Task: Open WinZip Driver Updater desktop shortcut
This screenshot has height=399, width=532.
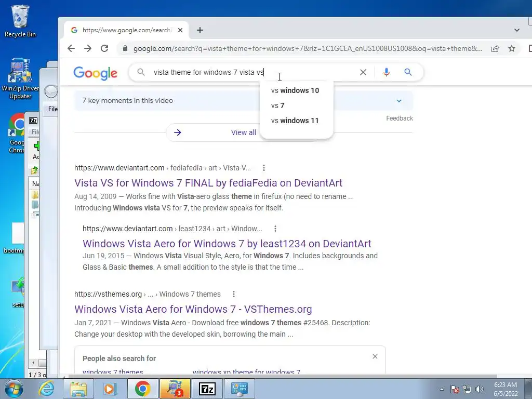Action: pos(20,79)
